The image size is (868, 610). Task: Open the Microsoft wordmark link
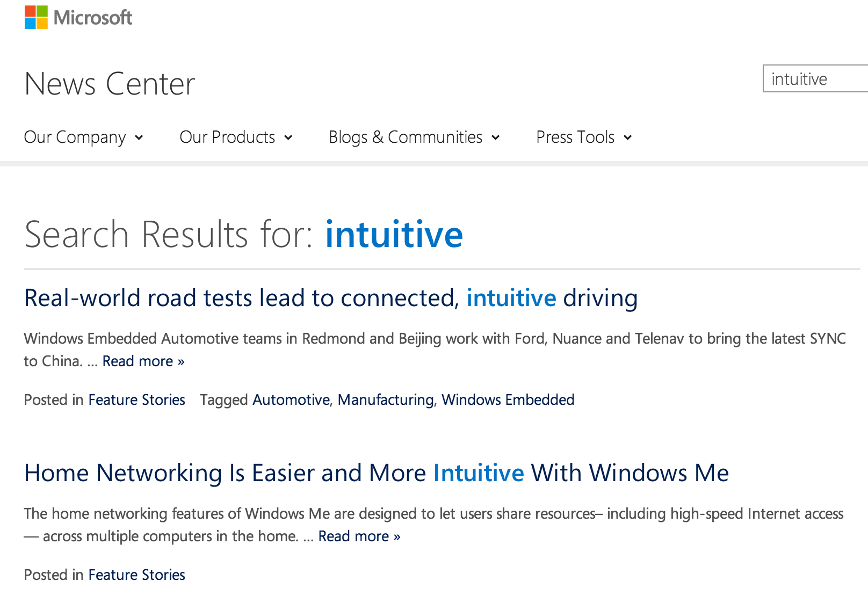[x=93, y=18]
